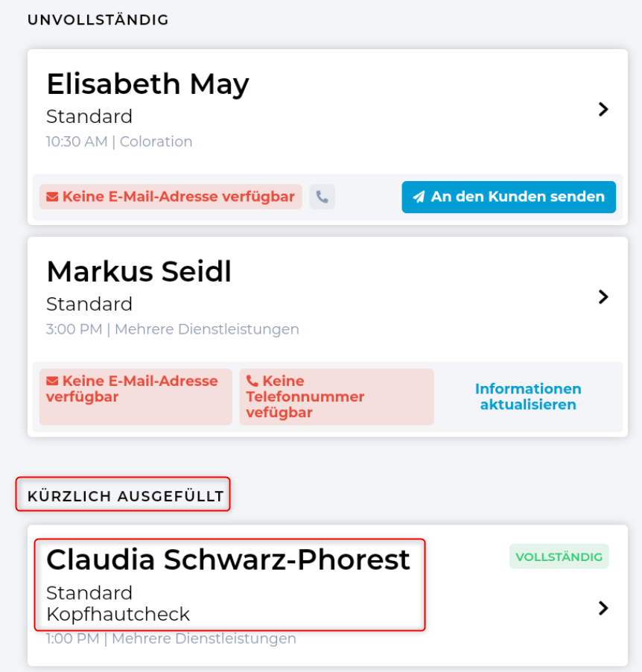Click the green VOLLSTÄNDIG status badge
The height and width of the screenshot is (672, 642).
click(x=559, y=557)
